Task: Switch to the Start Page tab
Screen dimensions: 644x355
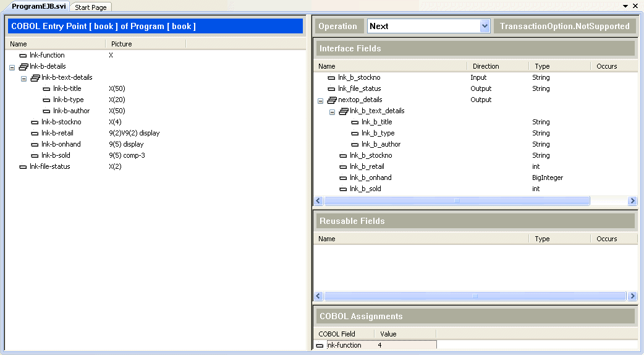Action: tap(90, 7)
